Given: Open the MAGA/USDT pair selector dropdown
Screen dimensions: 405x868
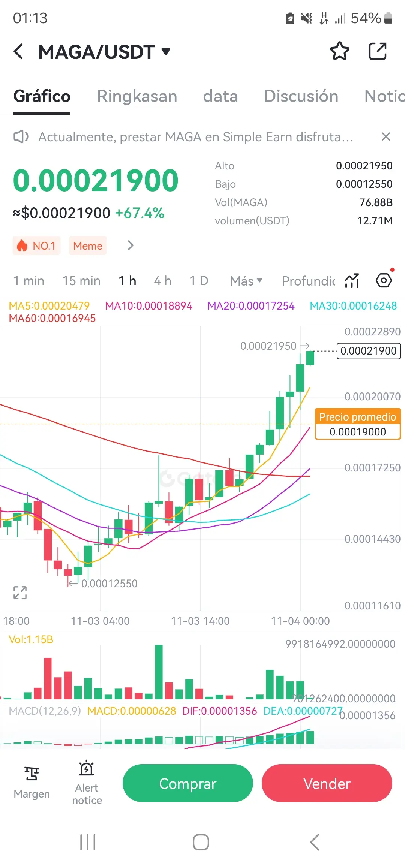Looking at the screenshot, I should [105, 52].
